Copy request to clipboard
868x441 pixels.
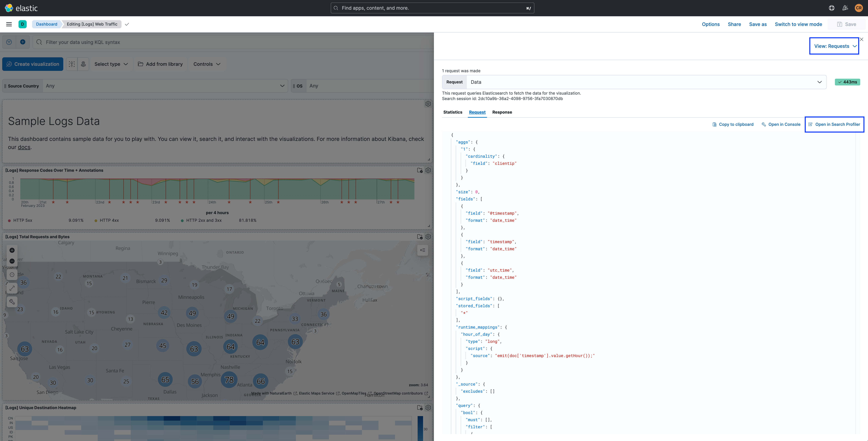tap(733, 125)
